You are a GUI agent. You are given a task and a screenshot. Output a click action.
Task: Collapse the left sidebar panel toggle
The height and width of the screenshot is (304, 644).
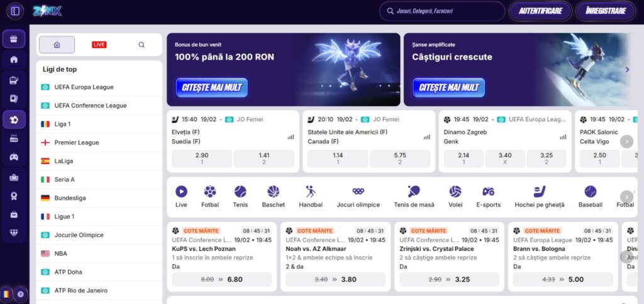click(14, 11)
